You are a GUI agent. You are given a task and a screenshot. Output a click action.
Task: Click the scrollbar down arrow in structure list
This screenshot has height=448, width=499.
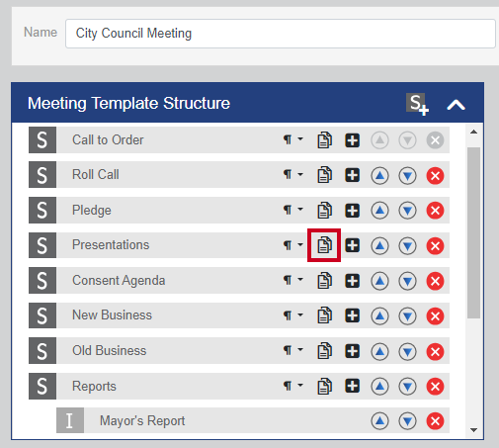[474, 430]
